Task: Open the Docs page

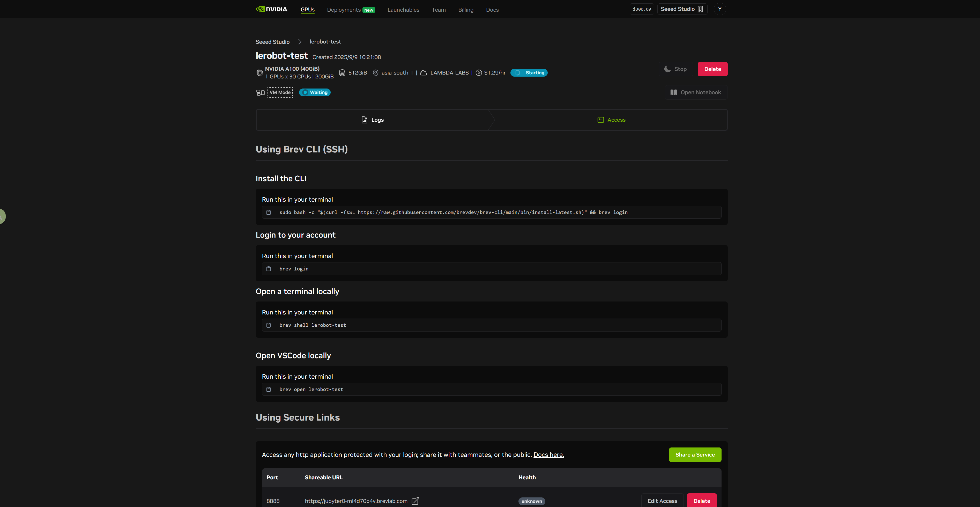Action: coord(492,10)
